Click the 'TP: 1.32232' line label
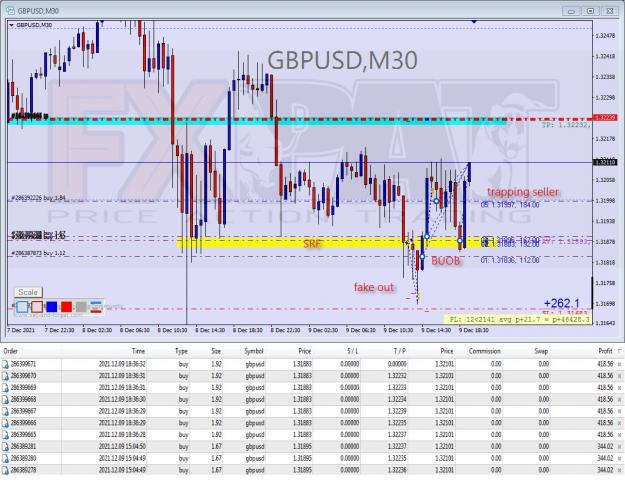Image resolution: width=625 pixels, height=483 pixels. point(566,125)
